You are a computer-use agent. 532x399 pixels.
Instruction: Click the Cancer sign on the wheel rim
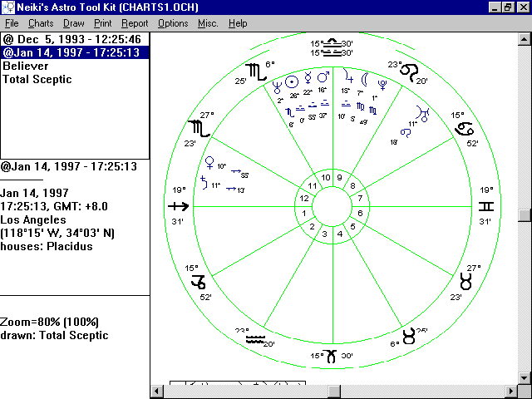pyautogui.click(x=463, y=128)
